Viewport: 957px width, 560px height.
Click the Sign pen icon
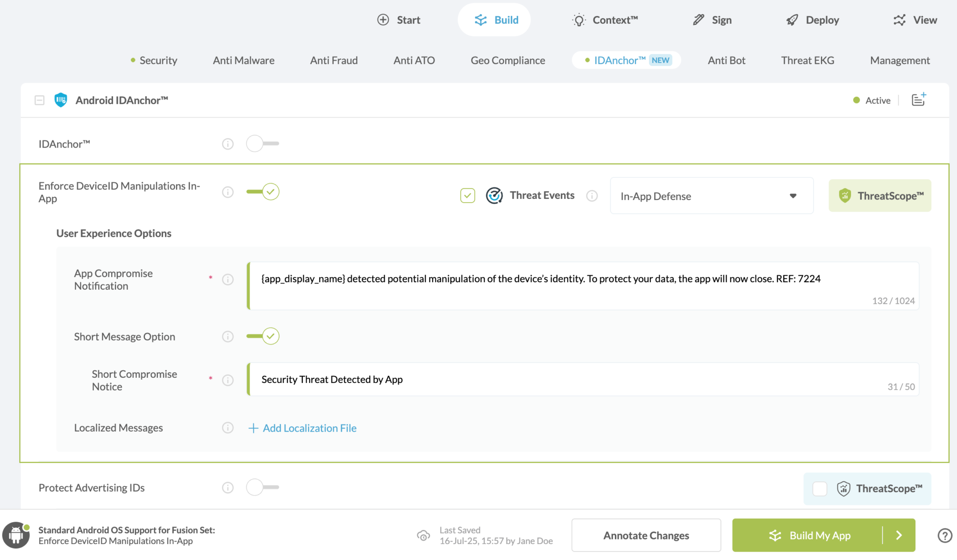[x=698, y=20]
